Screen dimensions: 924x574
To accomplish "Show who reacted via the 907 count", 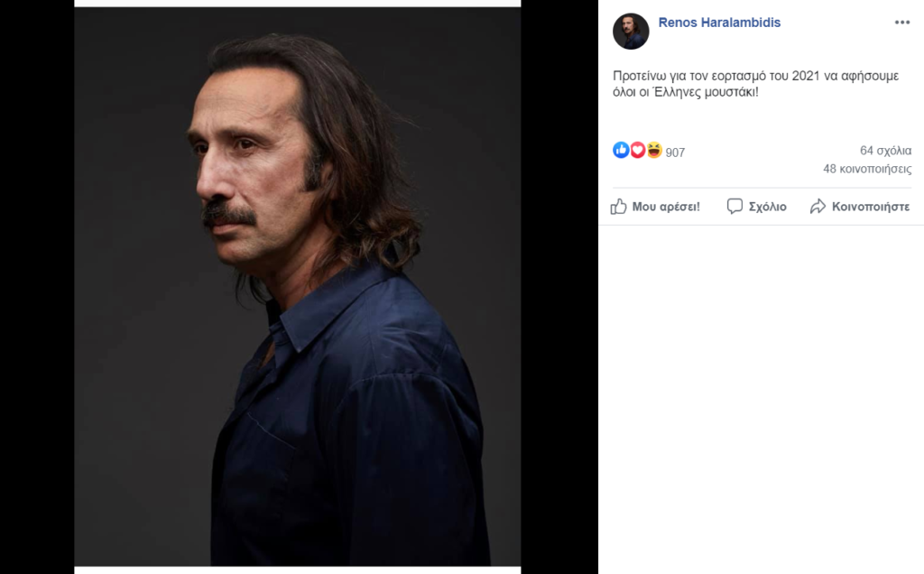I will click(x=675, y=153).
